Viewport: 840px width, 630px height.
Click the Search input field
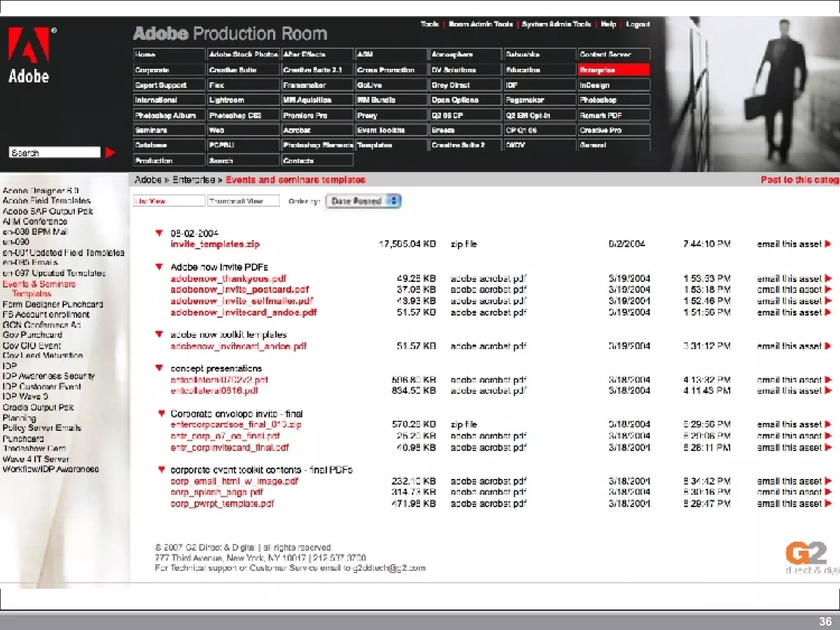[x=54, y=153]
